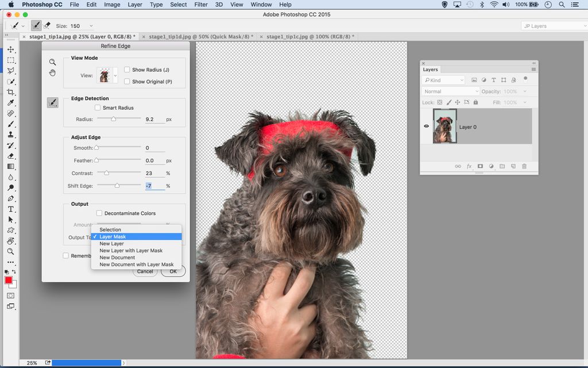Image resolution: width=588 pixels, height=368 pixels.
Task: Open the blend mode dropdown showing Normal
Action: point(451,91)
